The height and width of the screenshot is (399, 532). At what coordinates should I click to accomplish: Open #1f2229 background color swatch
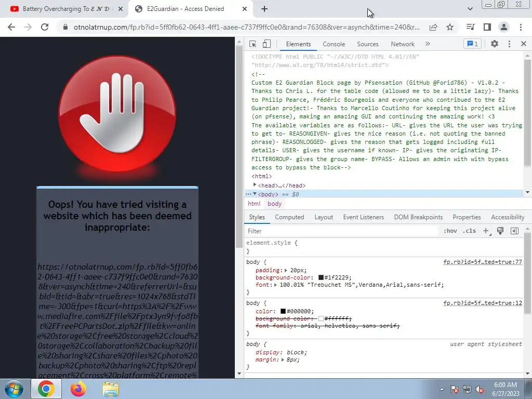(321, 277)
